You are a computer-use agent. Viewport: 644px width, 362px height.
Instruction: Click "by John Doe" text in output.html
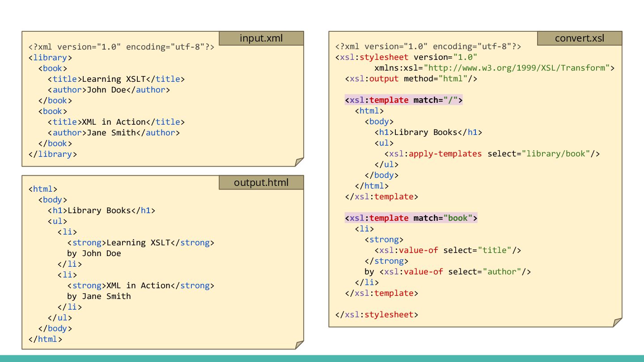pyautogui.click(x=94, y=253)
